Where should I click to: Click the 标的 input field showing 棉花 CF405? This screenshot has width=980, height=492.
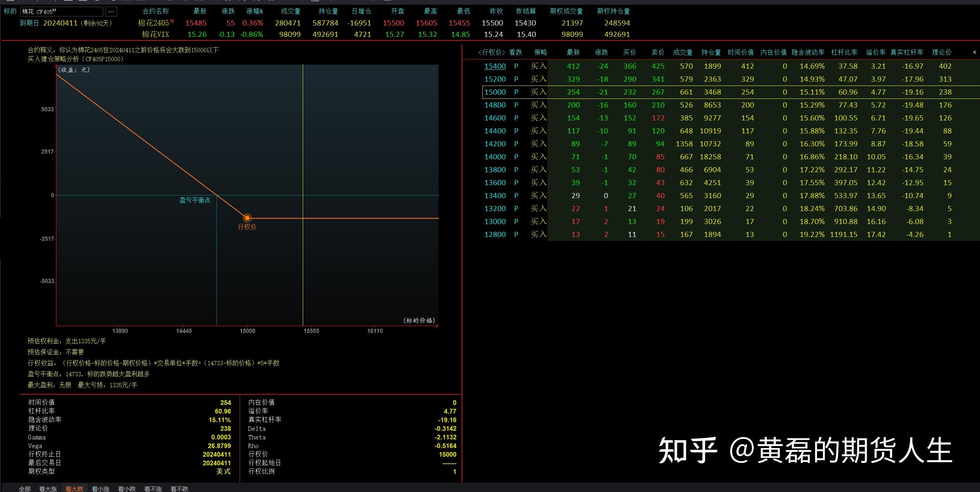62,11
